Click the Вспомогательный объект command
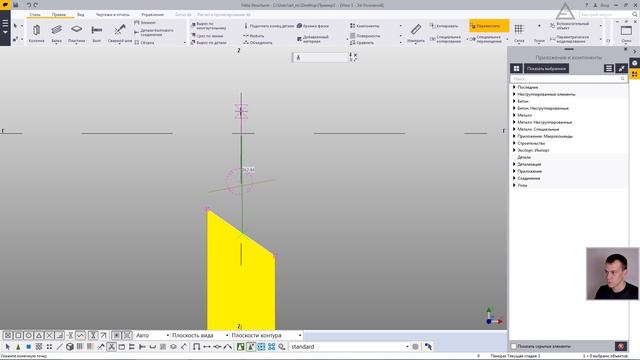The height and width of the screenshot is (360, 640). tap(570, 26)
